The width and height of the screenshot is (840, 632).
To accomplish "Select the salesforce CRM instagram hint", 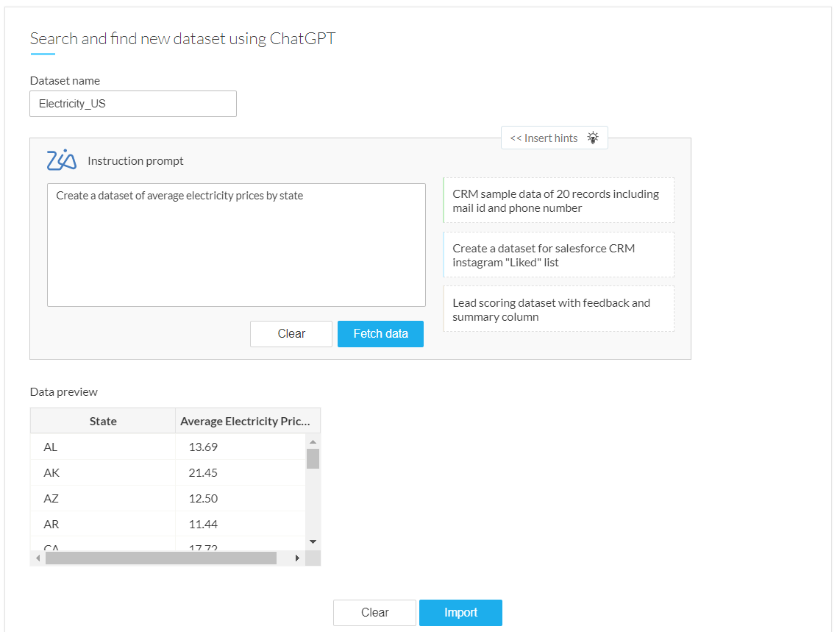I will click(x=558, y=255).
